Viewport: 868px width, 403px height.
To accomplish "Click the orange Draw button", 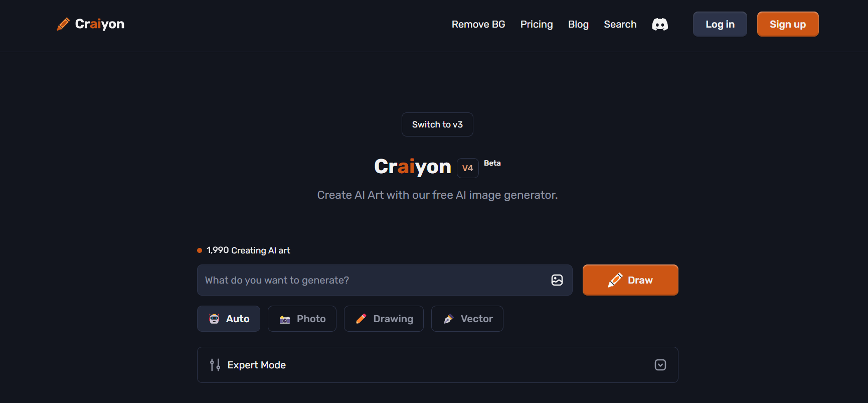I will click(x=630, y=280).
